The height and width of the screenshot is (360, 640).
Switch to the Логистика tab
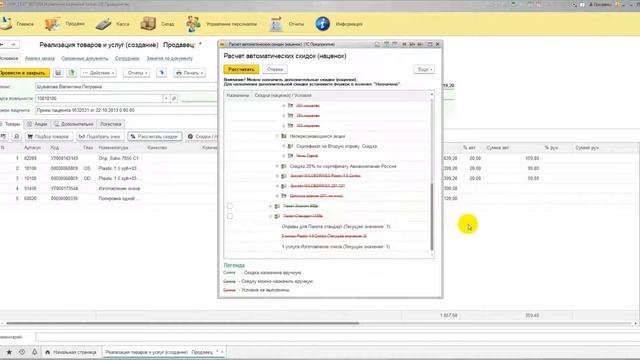(111, 124)
